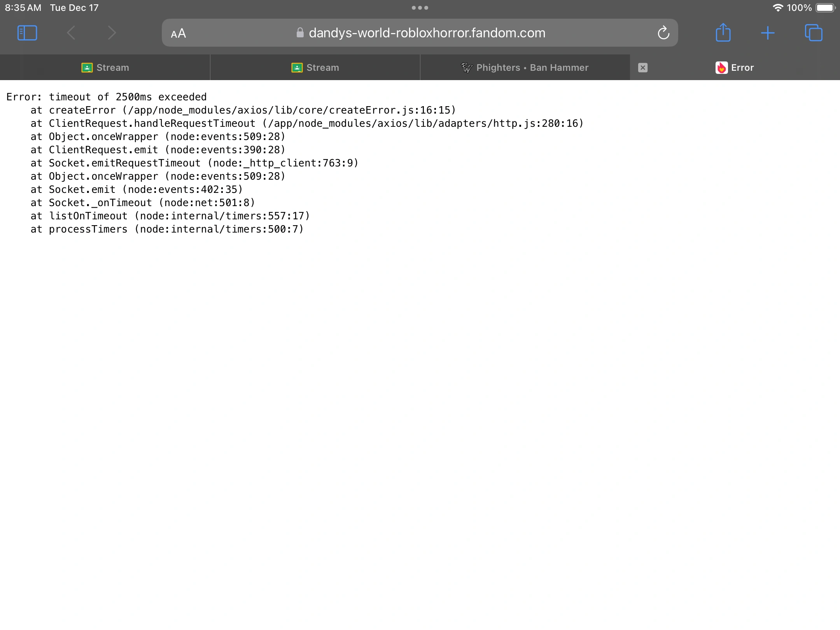Click the "timeout of 2500ms exceeded" error text
The image size is (840, 630).
pos(128,97)
